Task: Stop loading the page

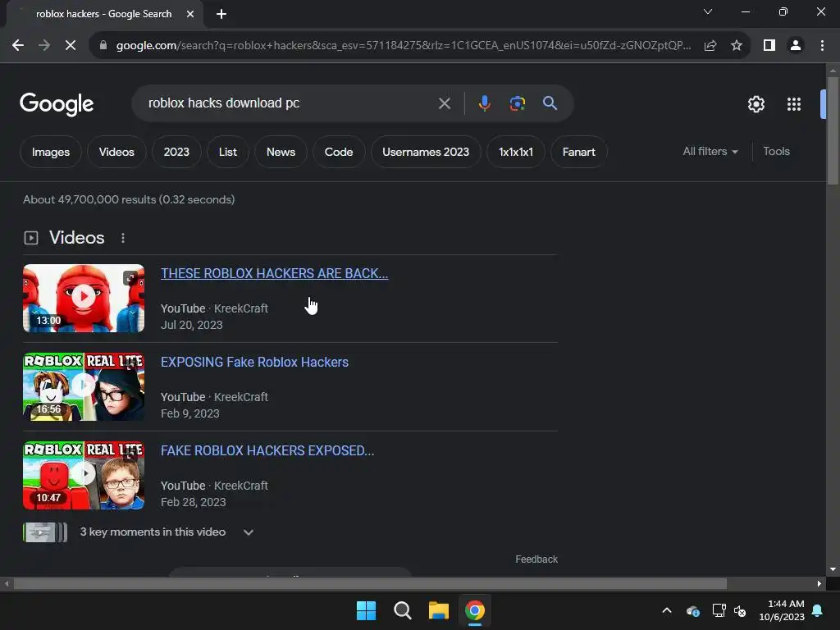Action: pos(71,46)
